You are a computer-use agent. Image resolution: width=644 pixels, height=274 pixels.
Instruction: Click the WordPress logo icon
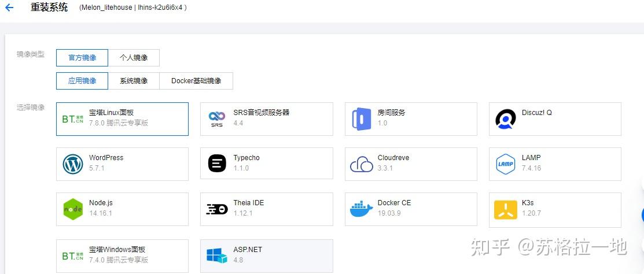pyautogui.click(x=73, y=165)
